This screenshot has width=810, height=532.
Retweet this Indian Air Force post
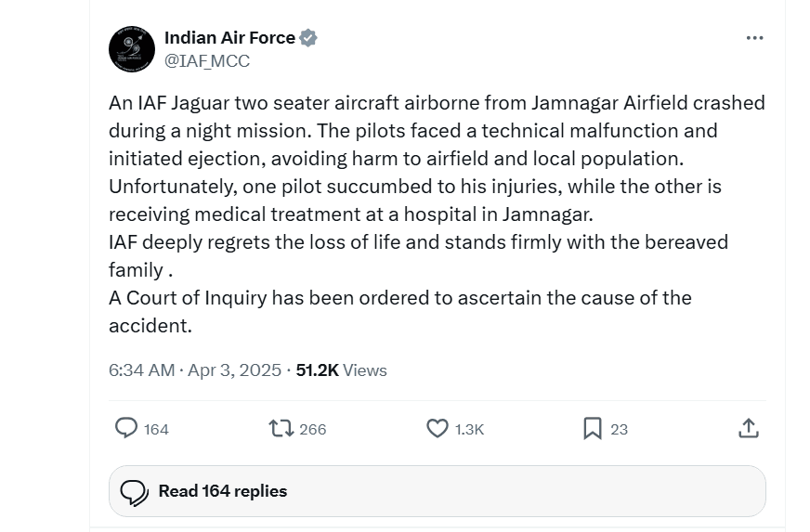click(281, 428)
